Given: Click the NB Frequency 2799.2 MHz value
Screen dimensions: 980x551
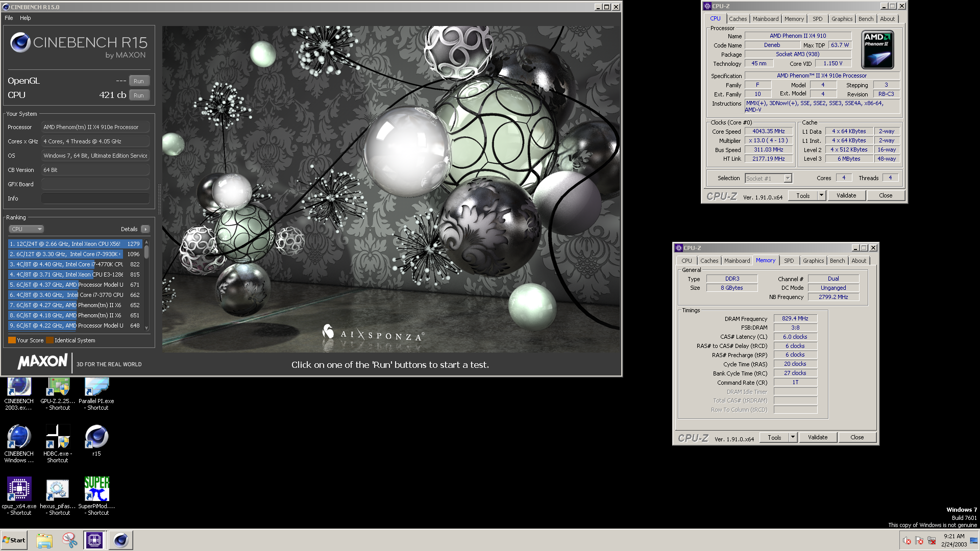Looking at the screenshot, I should point(833,297).
